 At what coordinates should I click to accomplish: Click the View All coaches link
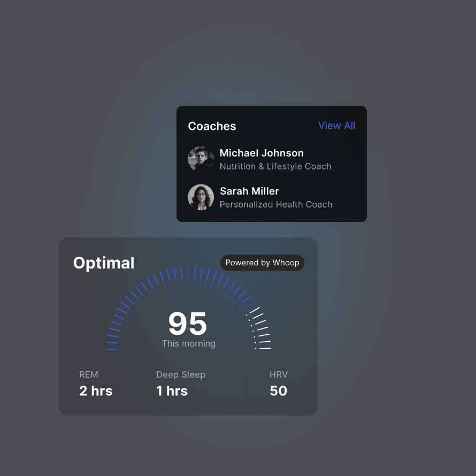pos(336,126)
